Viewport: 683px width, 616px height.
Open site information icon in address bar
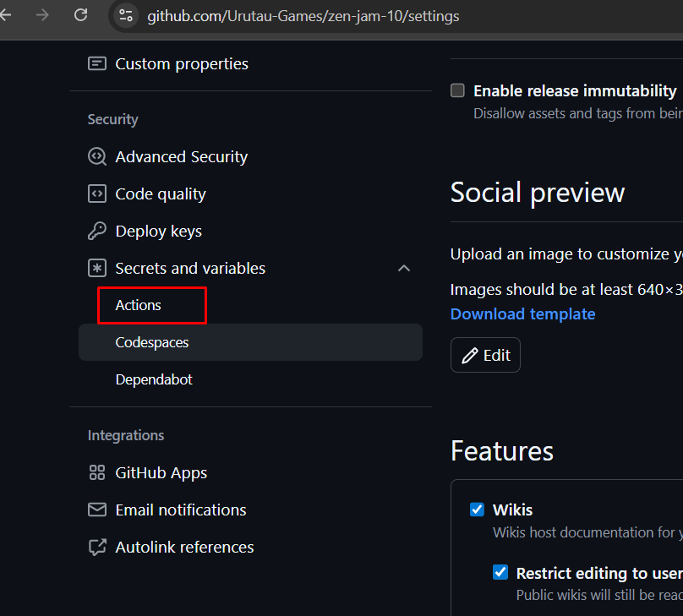point(126,15)
